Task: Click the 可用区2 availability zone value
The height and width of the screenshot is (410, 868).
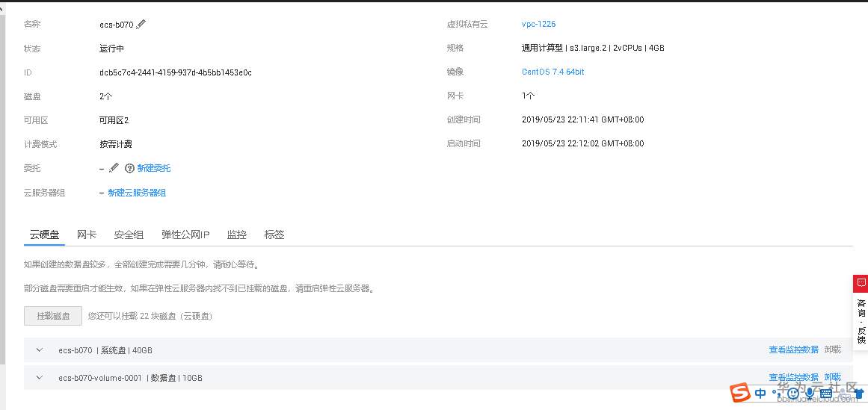Action: (114, 120)
